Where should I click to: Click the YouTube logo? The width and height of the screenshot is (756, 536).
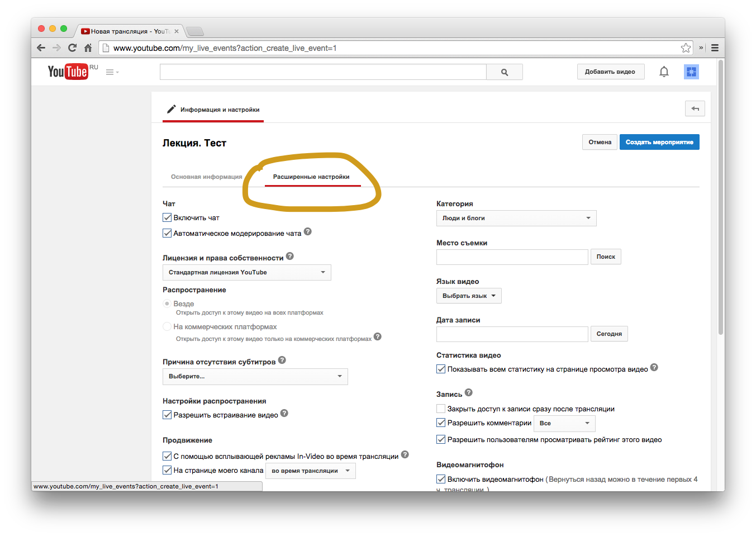click(x=68, y=72)
